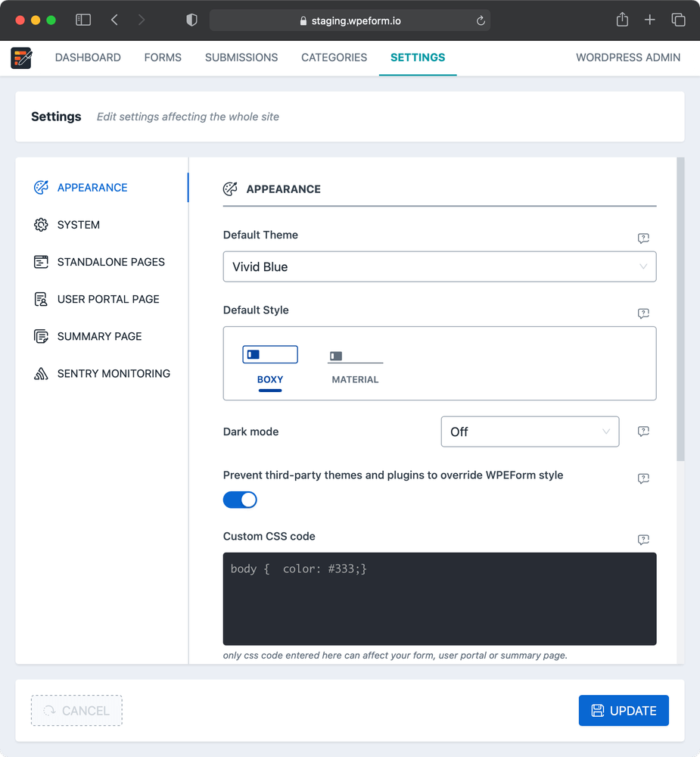
Task: Click the browser share icon
Action: point(622,20)
